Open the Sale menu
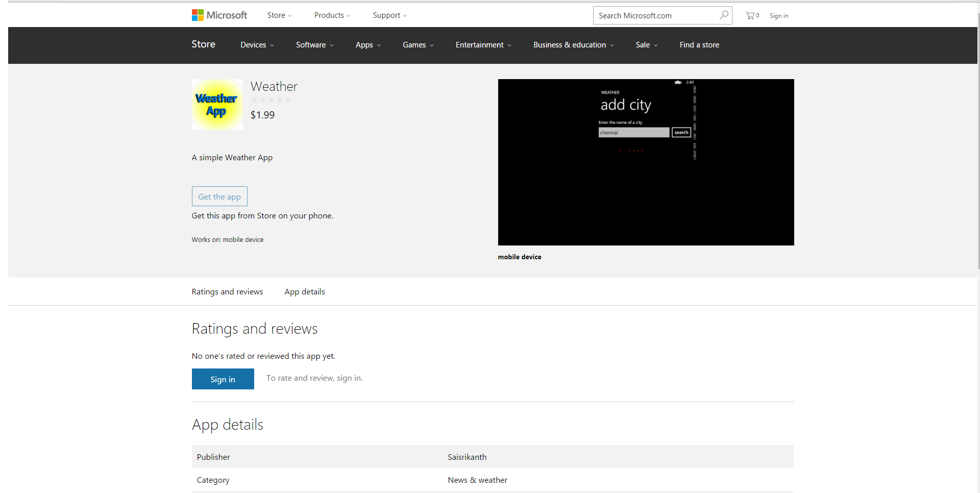The image size is (980, 493). [x=647, y=45]
